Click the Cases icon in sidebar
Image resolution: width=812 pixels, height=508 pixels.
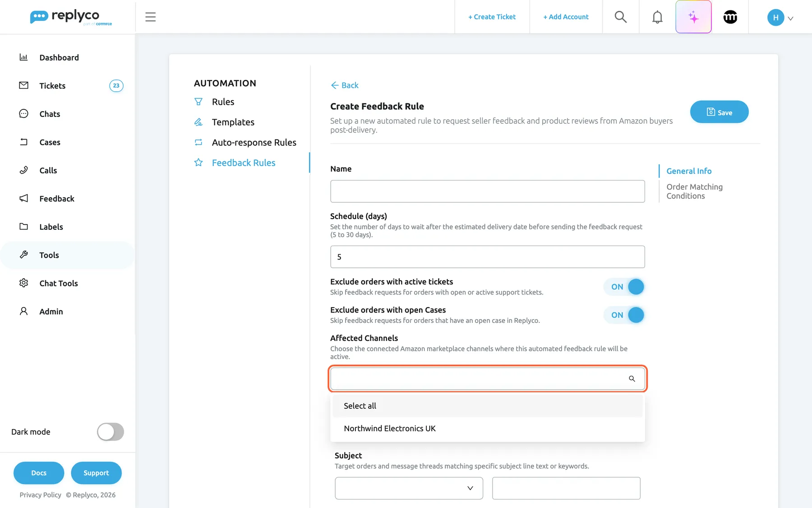click(x=23, y=142)
